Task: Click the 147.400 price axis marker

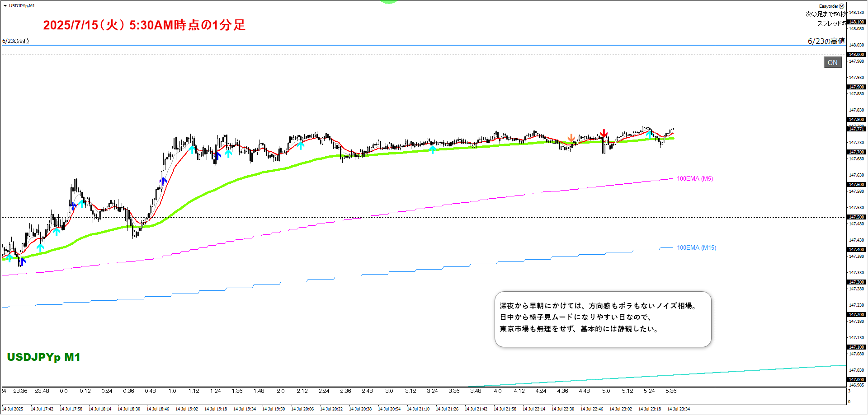Action: (x=856, y=249)
